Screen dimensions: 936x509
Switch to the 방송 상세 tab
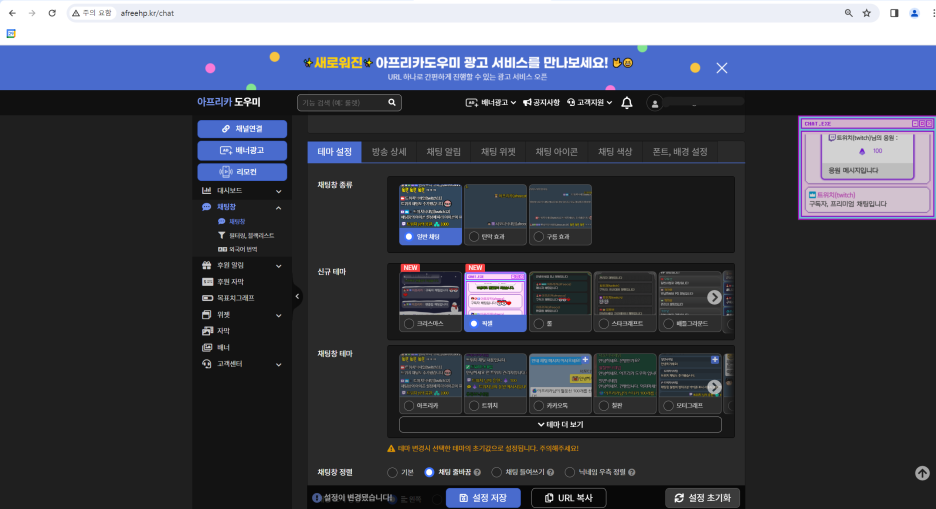click(389, 152)
